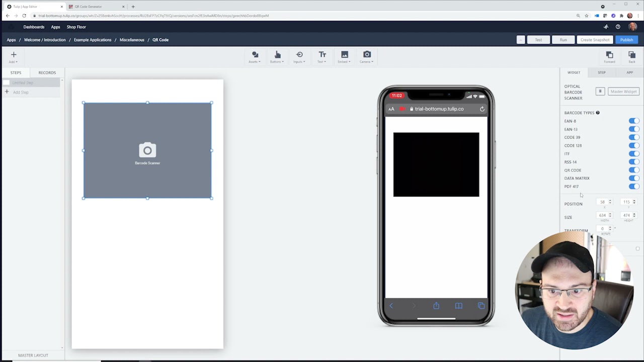Go to Example Applications breadcrumb
Viewport: 644px width, 362px height.
click(93, 40)
